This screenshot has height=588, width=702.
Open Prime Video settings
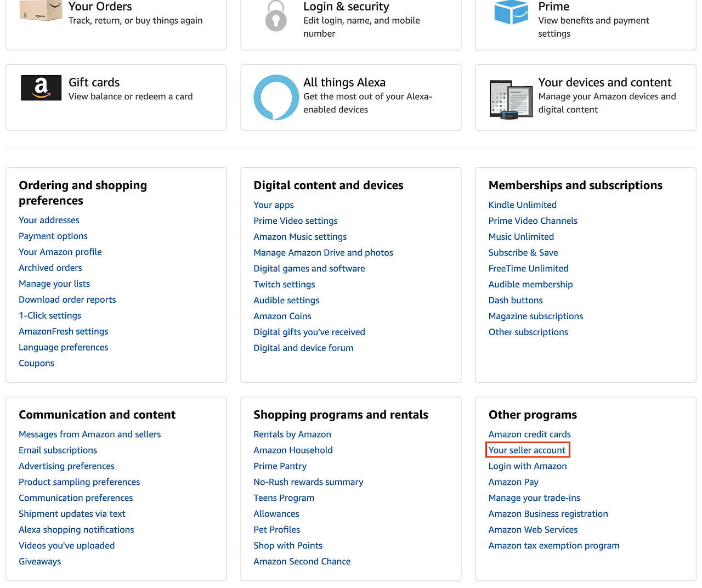[296, 220]
